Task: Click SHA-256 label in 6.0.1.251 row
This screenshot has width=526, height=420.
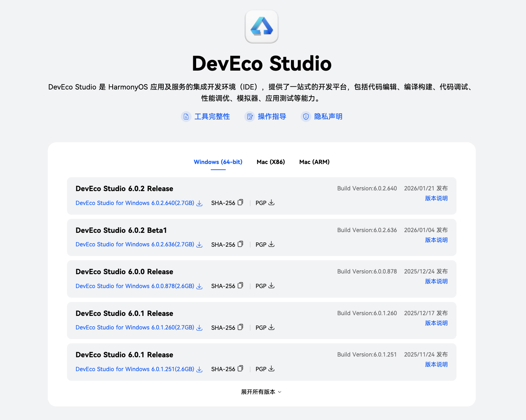Action: pos(223,369)
